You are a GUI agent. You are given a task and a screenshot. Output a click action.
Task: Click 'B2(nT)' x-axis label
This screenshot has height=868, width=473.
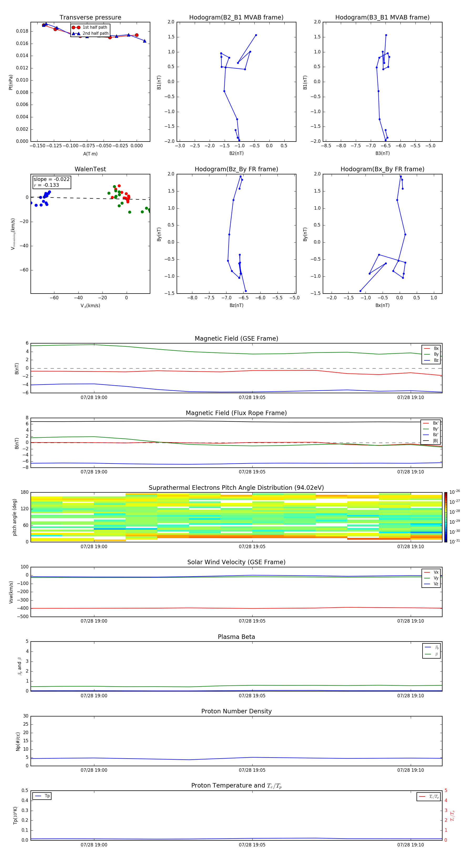236,153
